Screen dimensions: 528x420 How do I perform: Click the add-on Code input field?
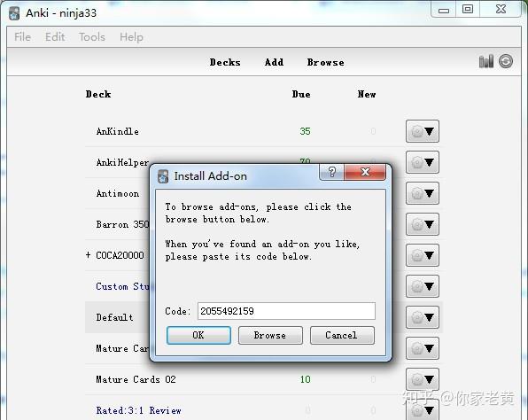(286, 311)
